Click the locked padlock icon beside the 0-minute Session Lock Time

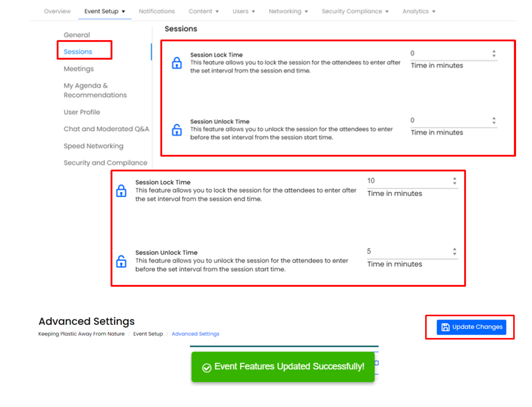pyautogui.click(x=177, y=63)
